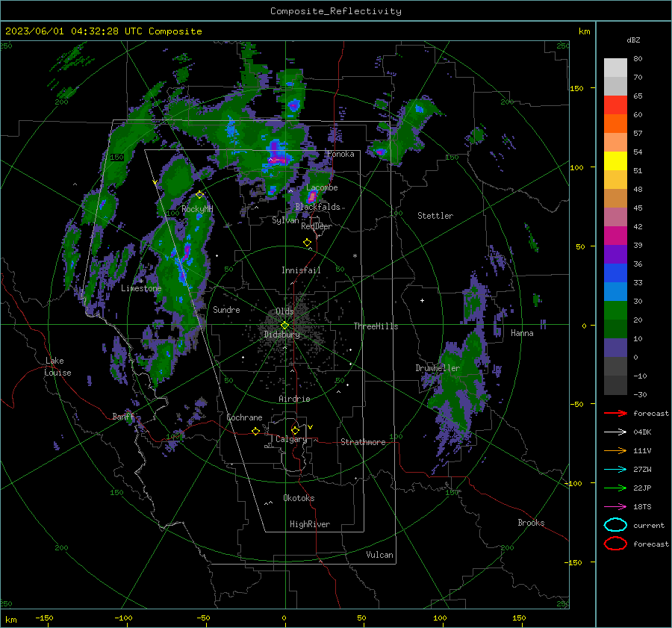
Task: Click the yellow diamond marker above Calgary label
Action: click(295, 430)
